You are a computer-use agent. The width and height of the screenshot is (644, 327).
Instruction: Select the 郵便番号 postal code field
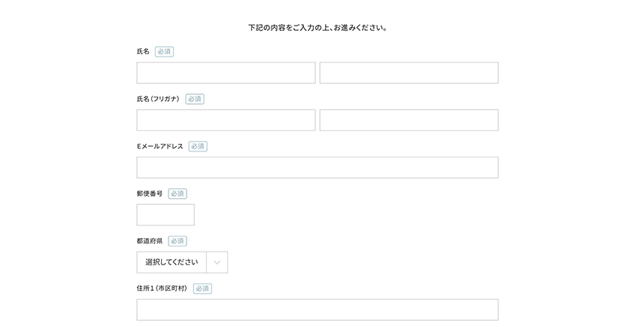[x=166, y=215]
